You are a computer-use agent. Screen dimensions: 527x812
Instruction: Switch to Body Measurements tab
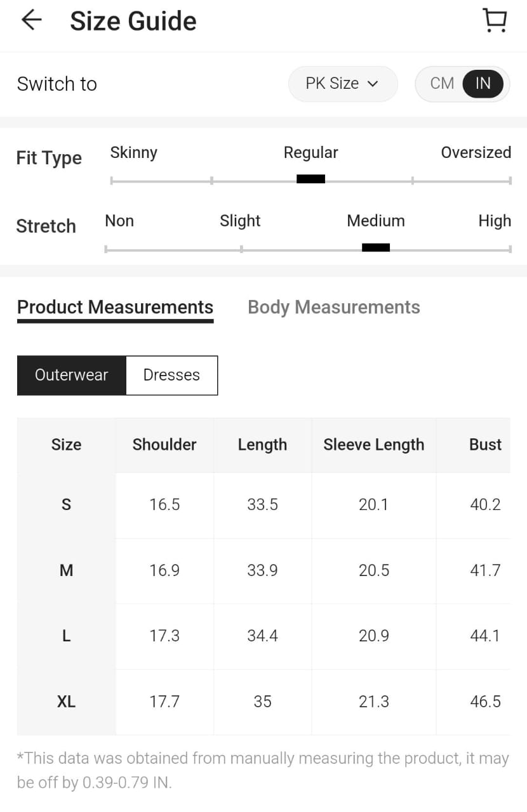point(333,307)
